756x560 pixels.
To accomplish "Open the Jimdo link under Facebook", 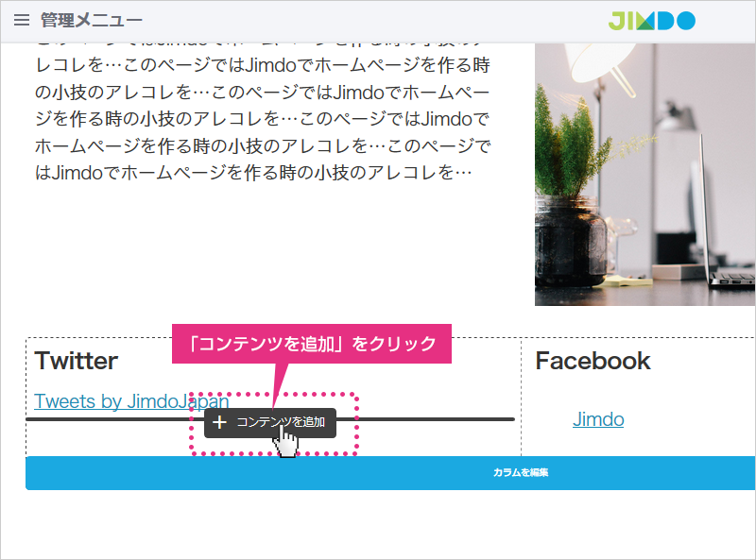I will [598, 419].
